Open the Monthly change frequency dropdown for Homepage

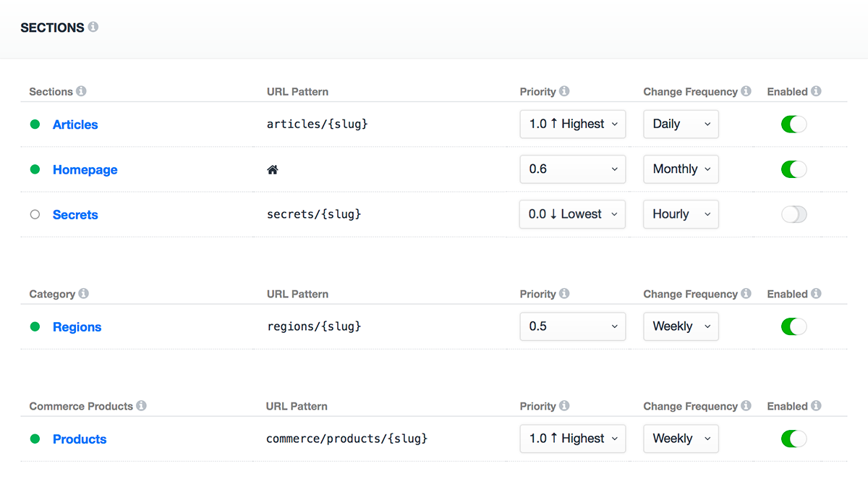pyautogui.click(x=681, y=169)
